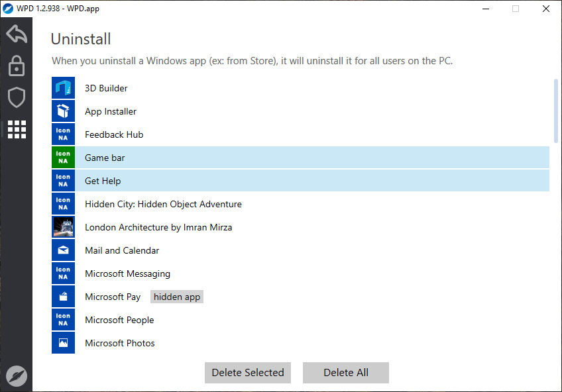The width and height of the screenshot is (562, 392).
Task: Click the vertical scrollbar of app list
Action: (x=556, y=110)
